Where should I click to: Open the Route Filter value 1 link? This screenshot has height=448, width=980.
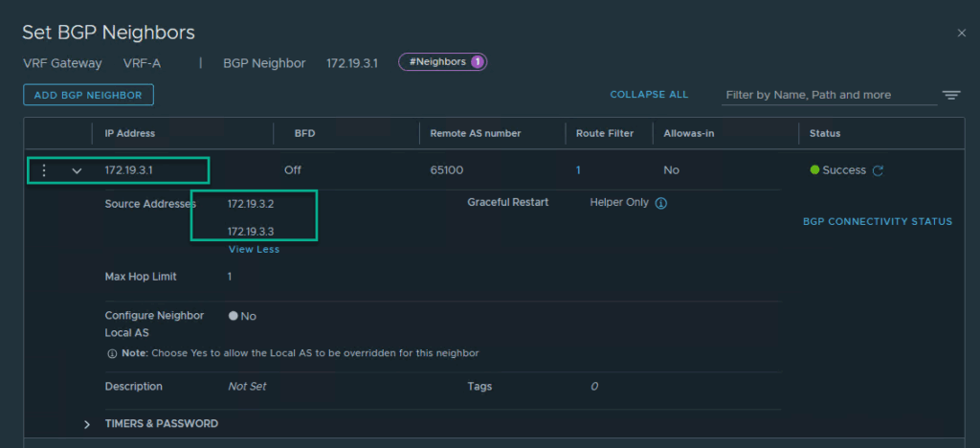[x=578, y=170]
